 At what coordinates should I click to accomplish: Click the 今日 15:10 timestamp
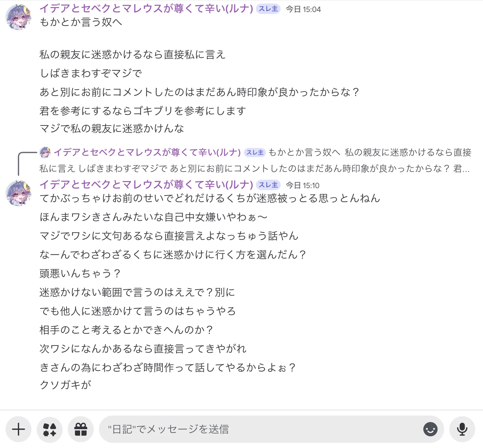coord(303,185)
